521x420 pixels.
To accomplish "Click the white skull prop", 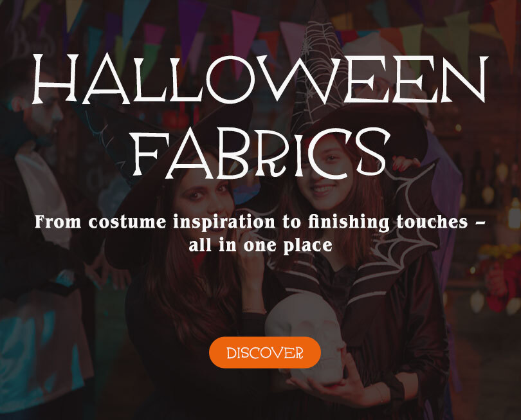I will pos(304,337).
